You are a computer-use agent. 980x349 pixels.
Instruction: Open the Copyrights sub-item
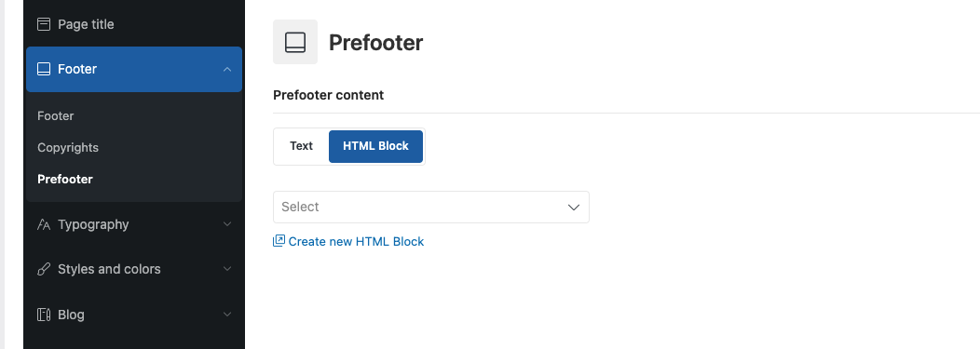(x=68, y=148)
